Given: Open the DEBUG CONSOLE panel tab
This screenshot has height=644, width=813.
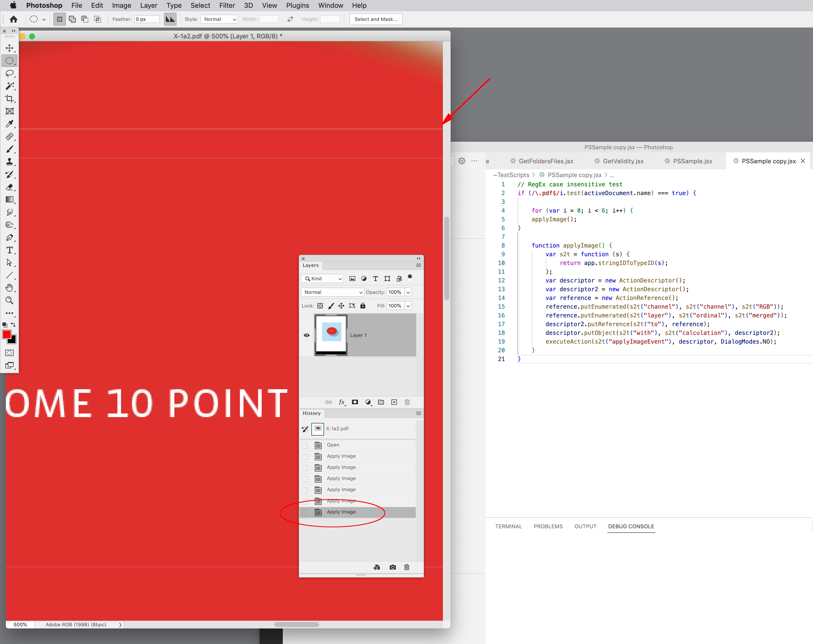Looking at the screenshot, I should coord(631,526).
